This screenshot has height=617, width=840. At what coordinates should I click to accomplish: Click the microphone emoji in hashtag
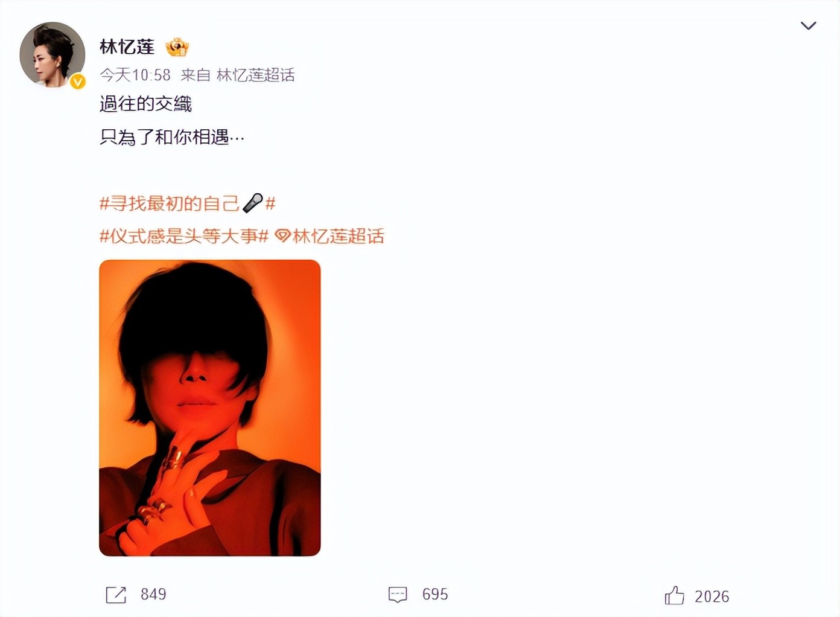coord(252,203)
